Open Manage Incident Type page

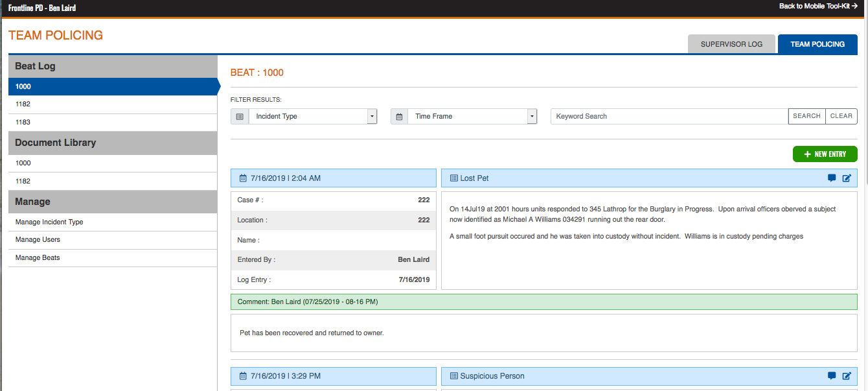click(49, 222)
